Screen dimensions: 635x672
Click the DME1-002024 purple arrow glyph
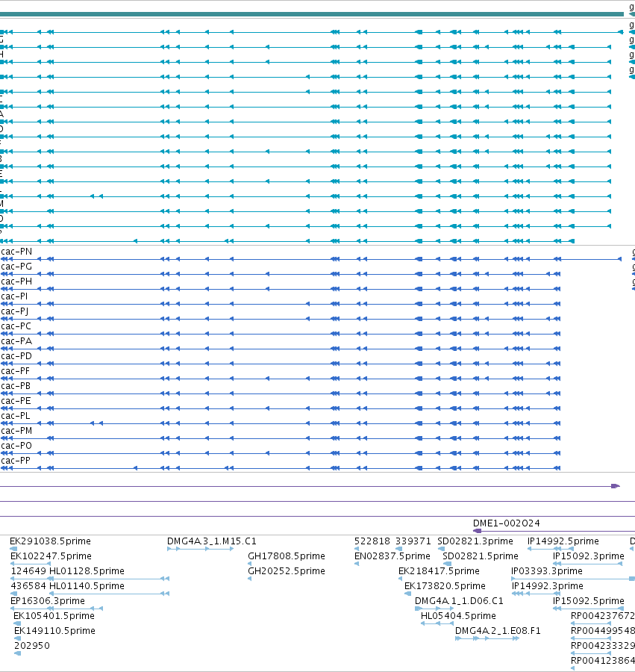coord(477,531)
